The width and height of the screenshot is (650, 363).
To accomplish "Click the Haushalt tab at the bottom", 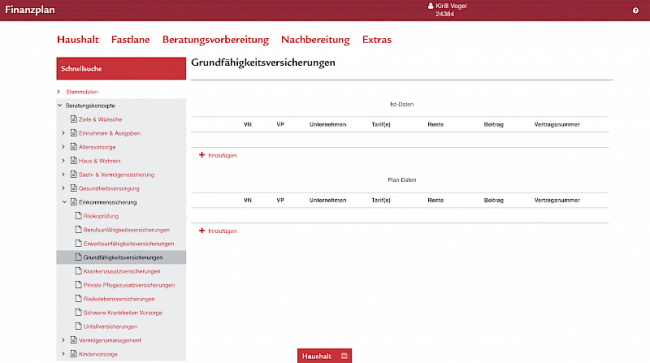I will click(x=325, y=356).
